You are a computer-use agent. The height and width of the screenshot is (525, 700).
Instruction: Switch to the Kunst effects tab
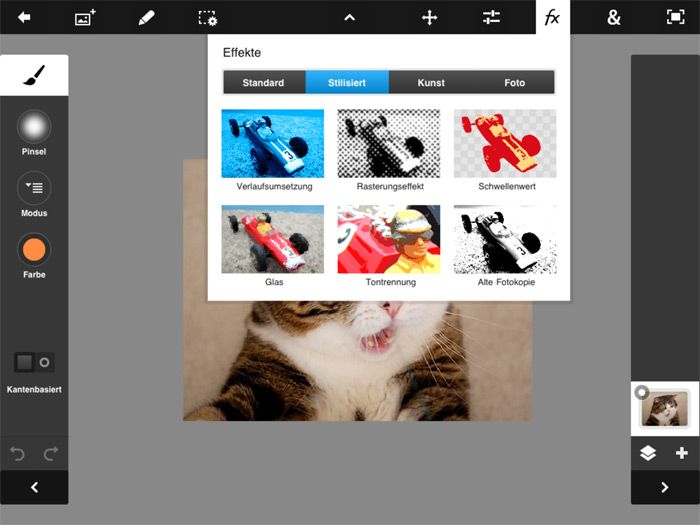click(430, 83)
